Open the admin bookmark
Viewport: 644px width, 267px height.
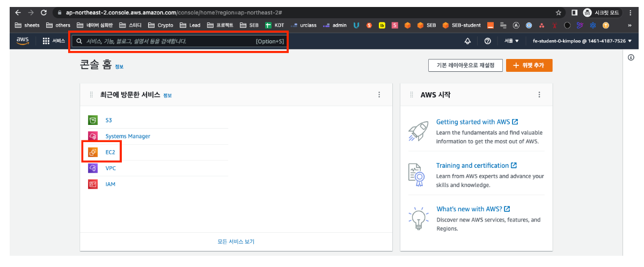[x=334, y=25]
